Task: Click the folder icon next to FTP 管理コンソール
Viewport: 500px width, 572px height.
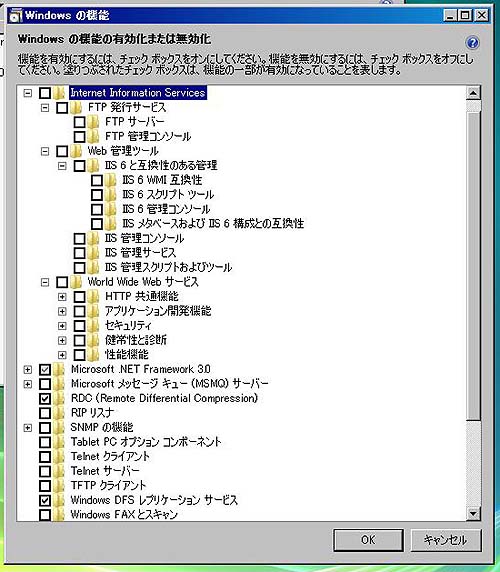Action: pyautogui.click(x=93, y=136)
